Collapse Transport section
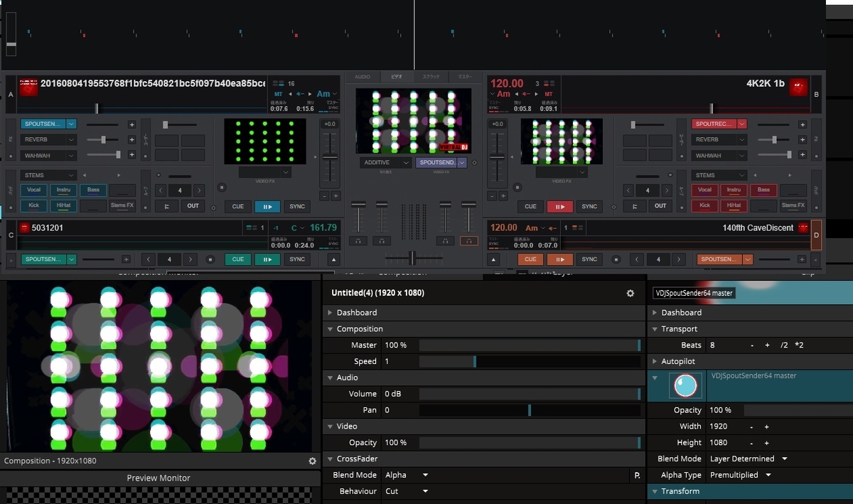This screenshot has width=853, height=504. [x=655, y=329]
